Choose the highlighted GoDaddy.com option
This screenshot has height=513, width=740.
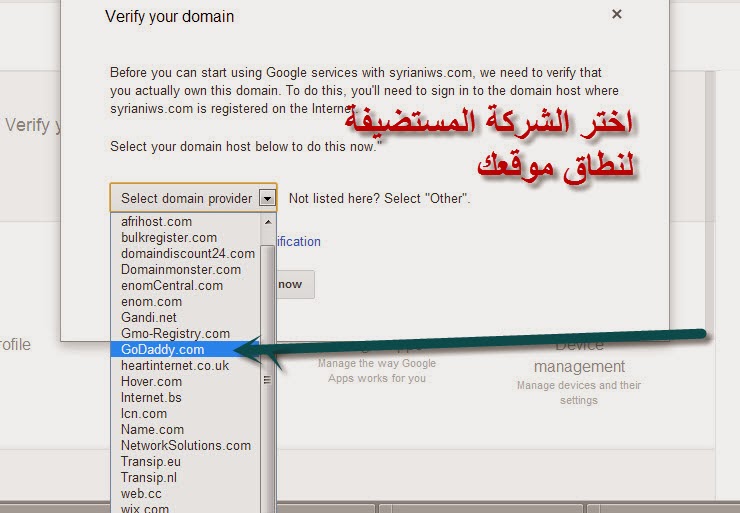(x=185, y=350)
